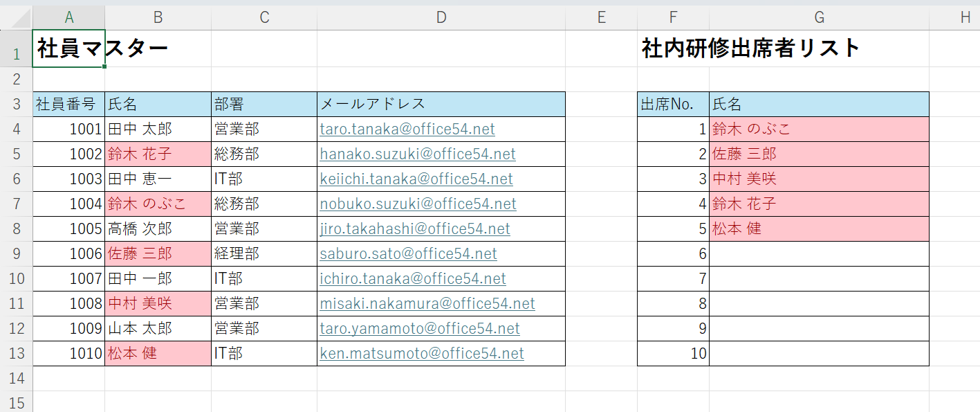Screen dimensions: 980x412
Task: Select highlighted 鈴木 花子 in employee master
Action: [158, 154]
